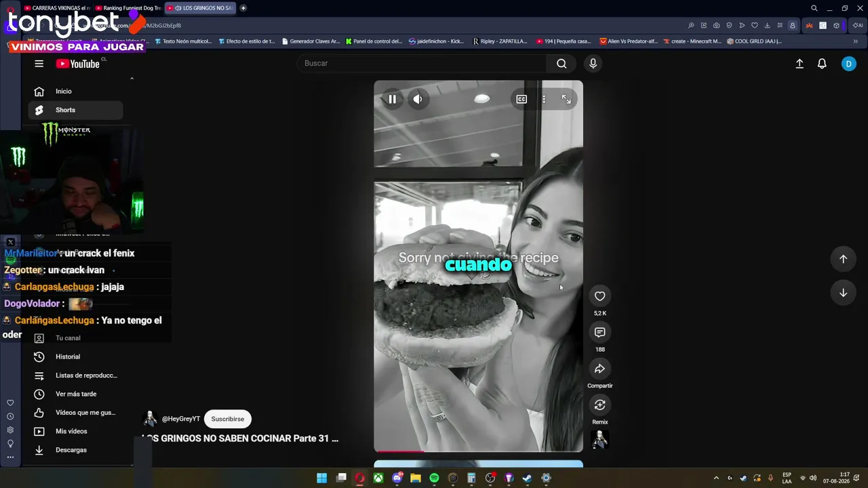Toggle closed captions on the Short
The width and height of the screenshot is (868, 488).
(521, 99)
